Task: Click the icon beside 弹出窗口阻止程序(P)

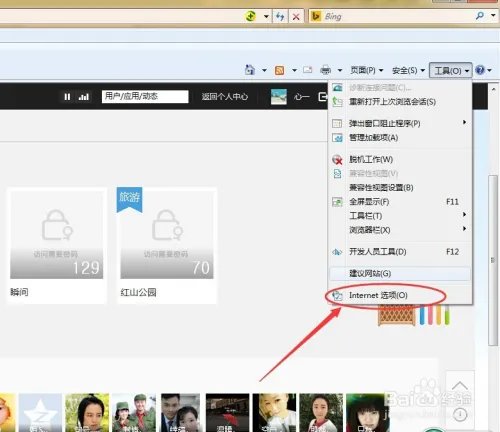Action: point(337,123)
